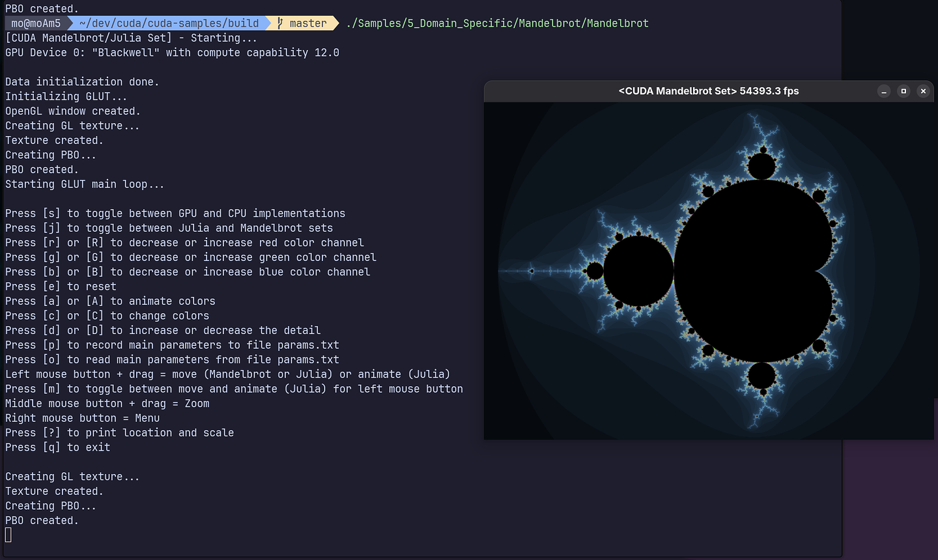The width and height of the screenshot is (938, 560).
Task: Close the CUDA Mandelbrot Set window
Action: tap(923, 92)
